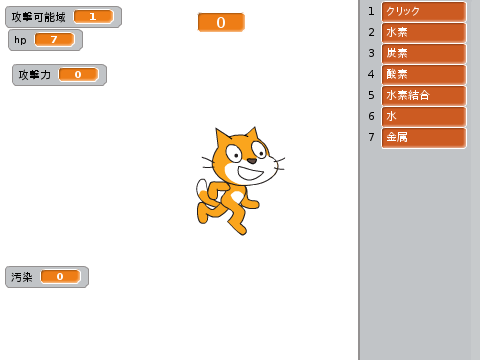
Task: Click the list scrollbar on right edge
Action: pos(475,180)
